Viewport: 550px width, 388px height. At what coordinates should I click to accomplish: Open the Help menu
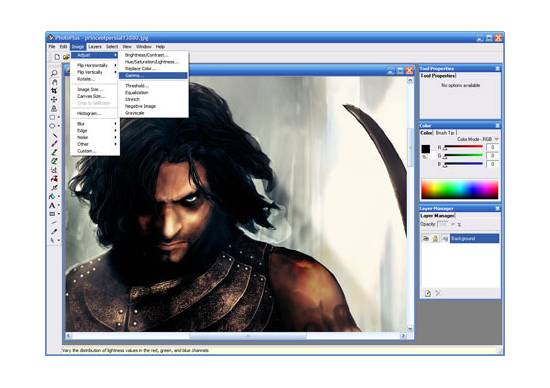(160, 47)
